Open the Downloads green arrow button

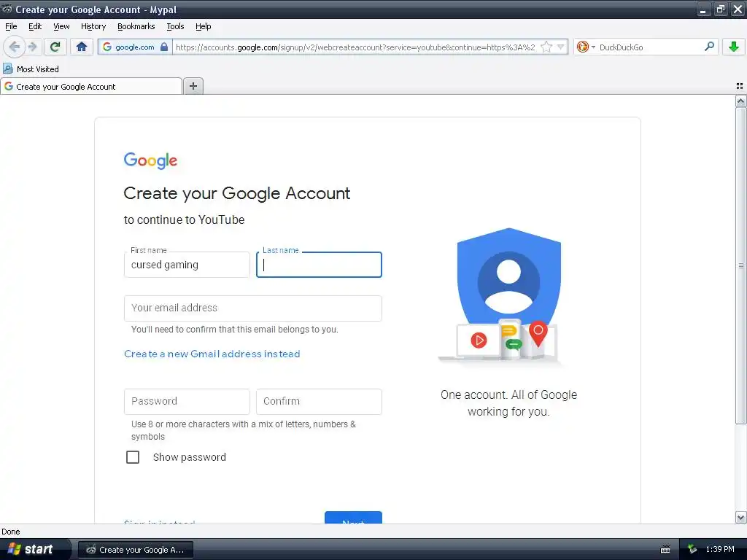[734, 47]
